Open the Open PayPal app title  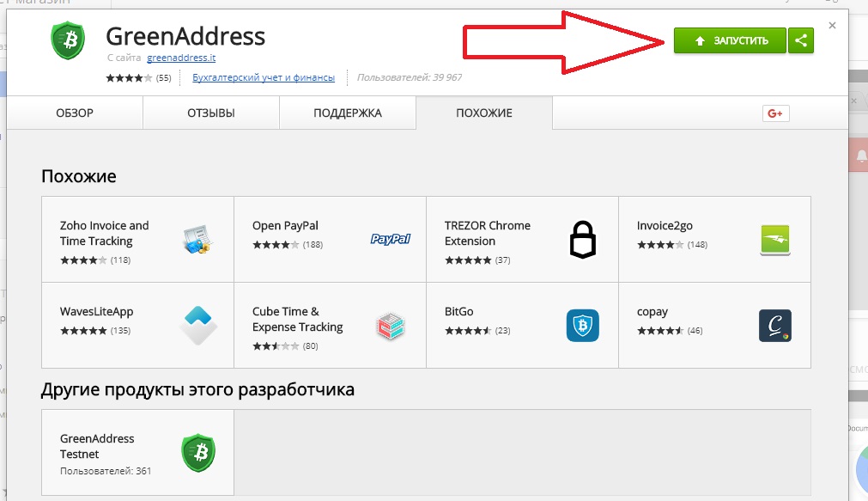pos(285,225)
